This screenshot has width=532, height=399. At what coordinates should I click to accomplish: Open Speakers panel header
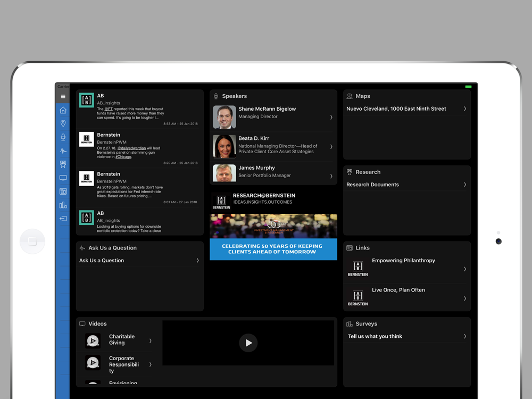point(235,96)
